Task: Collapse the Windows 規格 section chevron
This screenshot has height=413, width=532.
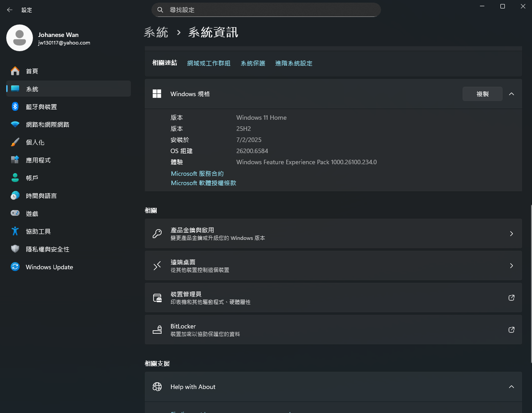Action: (x=512, y=94)
